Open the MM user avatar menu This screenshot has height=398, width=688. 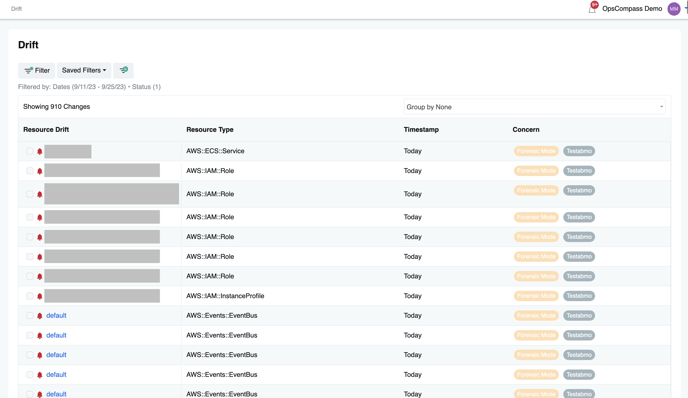tap(674, 9)
